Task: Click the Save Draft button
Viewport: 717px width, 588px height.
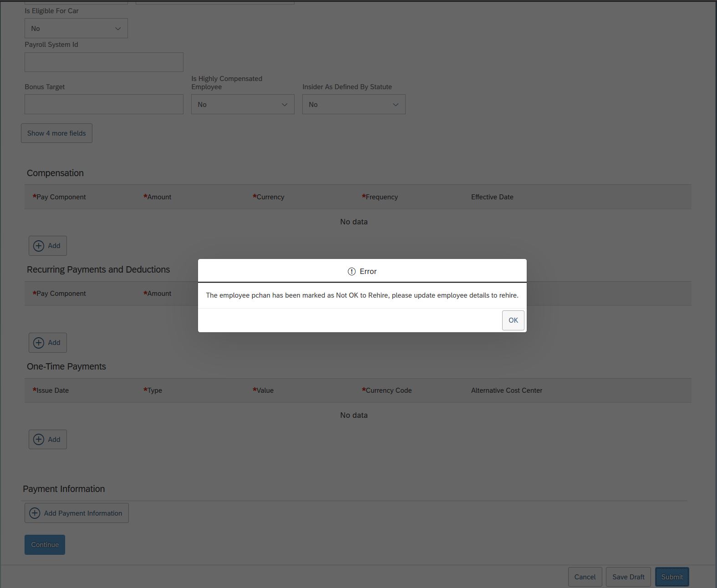Action: coord(628,577)
